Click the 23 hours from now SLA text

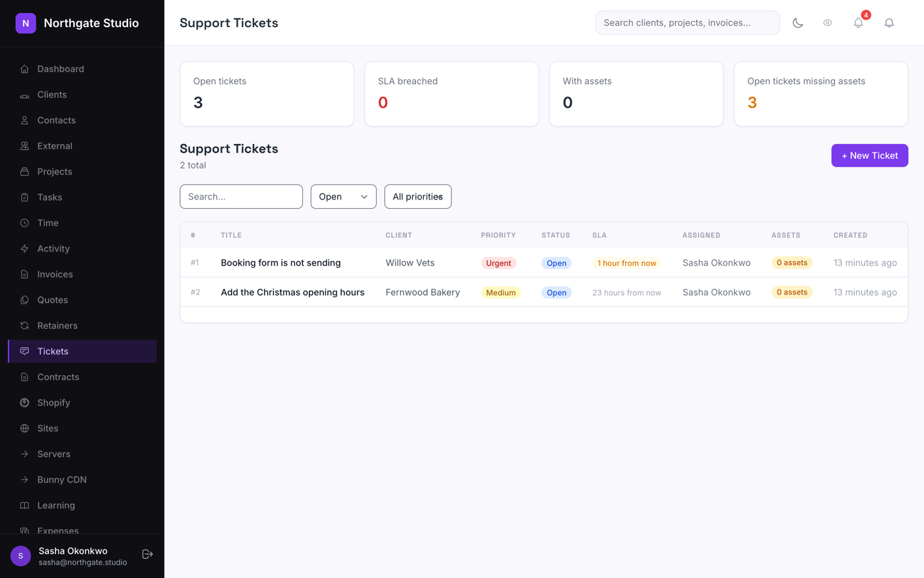tap(626, 293)
